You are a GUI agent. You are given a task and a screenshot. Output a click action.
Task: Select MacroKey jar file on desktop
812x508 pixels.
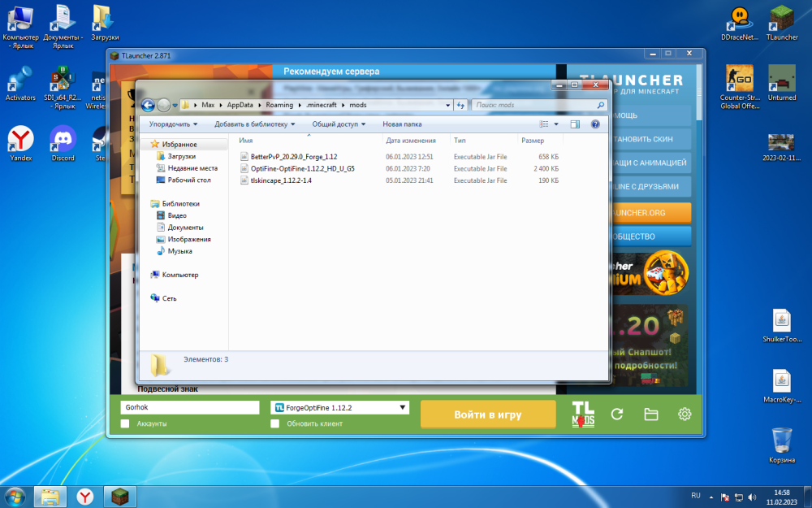click(x=782, y=386)
